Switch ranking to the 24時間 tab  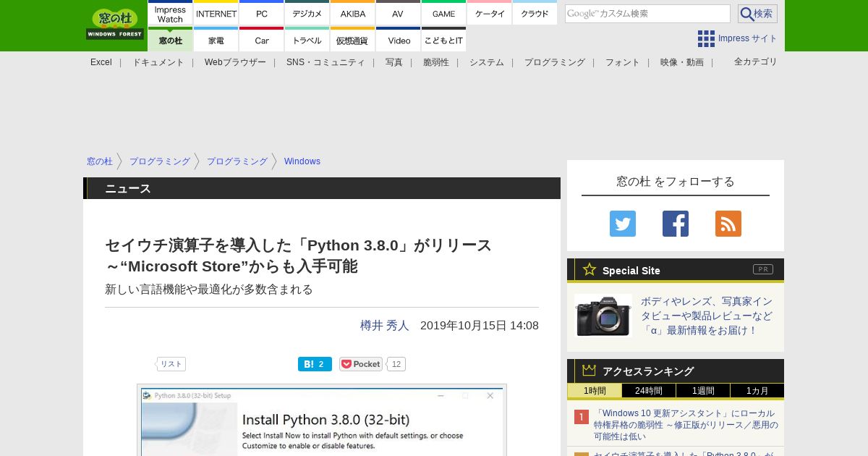pos(649,391)
